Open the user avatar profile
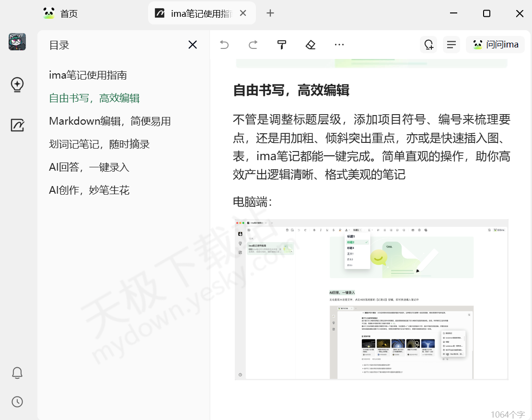The image size is (532, 420). pyautogui.click(x=17, y=42)
